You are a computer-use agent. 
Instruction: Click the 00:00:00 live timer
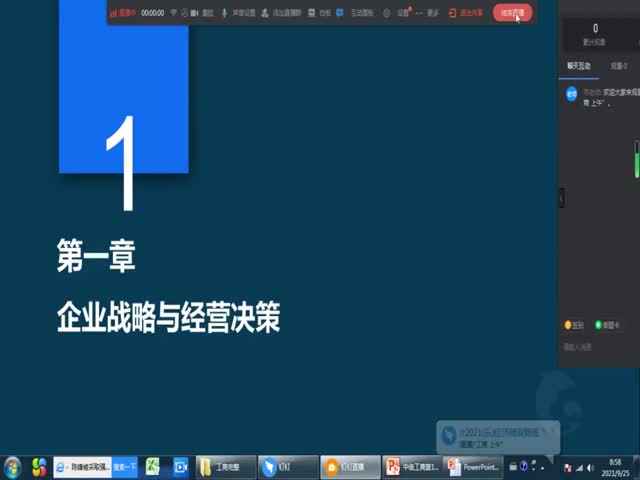(x=153, y=13)
